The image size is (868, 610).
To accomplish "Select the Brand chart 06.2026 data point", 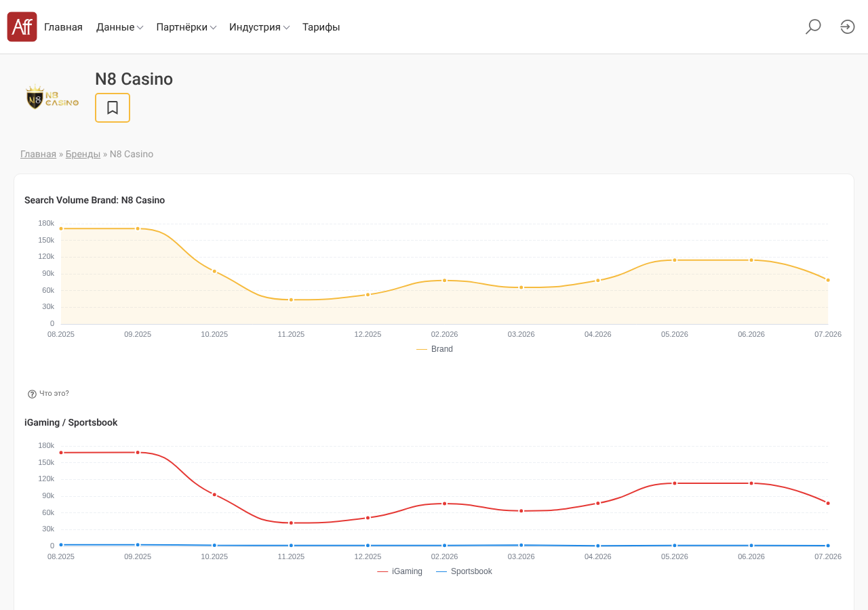I will tap(751, 260).
